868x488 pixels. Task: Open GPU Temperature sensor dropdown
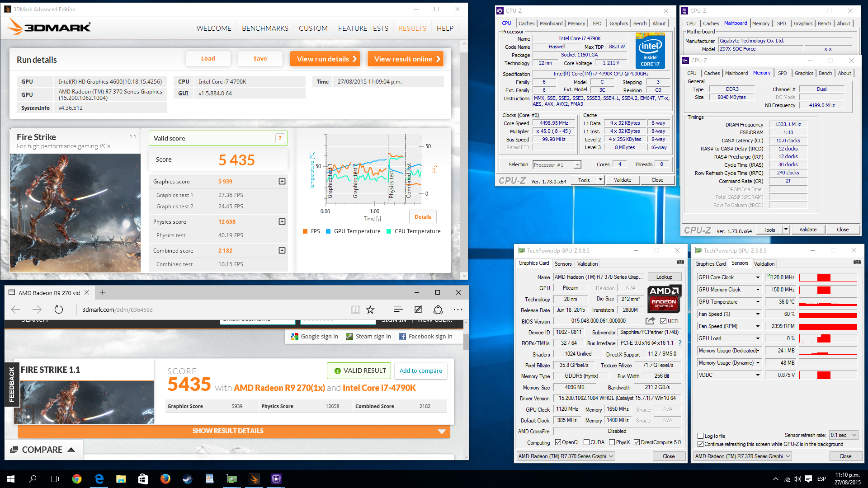click(758, 302)
